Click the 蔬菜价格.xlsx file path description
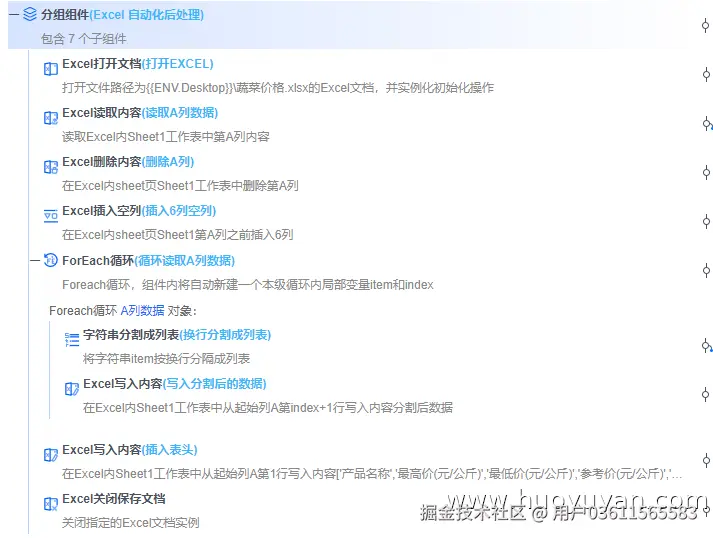This screenshot has height=538, width=713. (x=278, y=87)
